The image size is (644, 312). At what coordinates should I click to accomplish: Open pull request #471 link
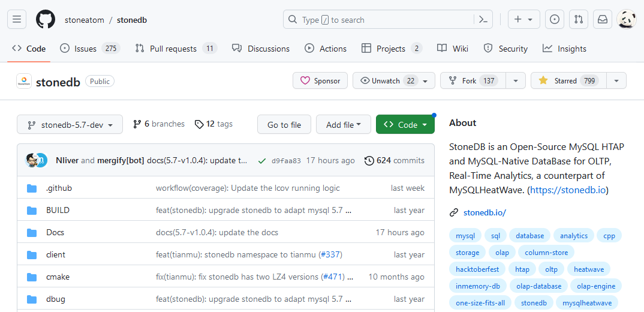333,277
